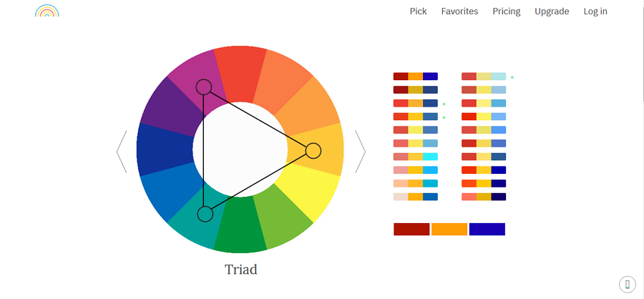The height and width of the screenshot is (299, 644).
Task: Select the yellow-orange handle on color wheel
Action: point(313,151)
